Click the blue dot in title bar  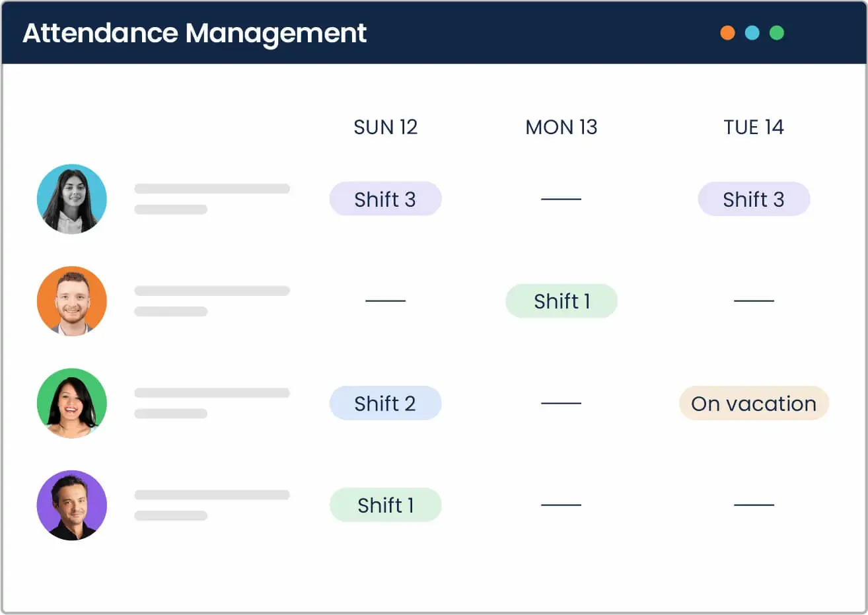click(752, 33)
